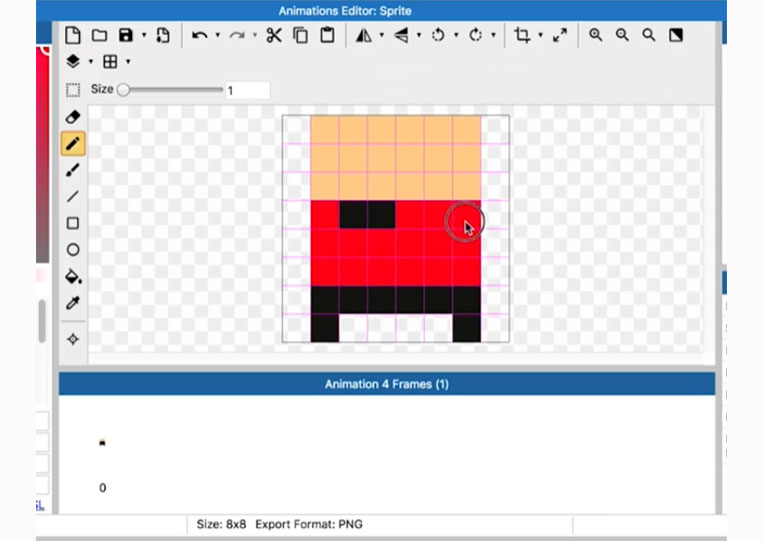763x541 pixels.
Task: Click the frame index '0' label
Action: pyautogui.click(x=103, y=488)
